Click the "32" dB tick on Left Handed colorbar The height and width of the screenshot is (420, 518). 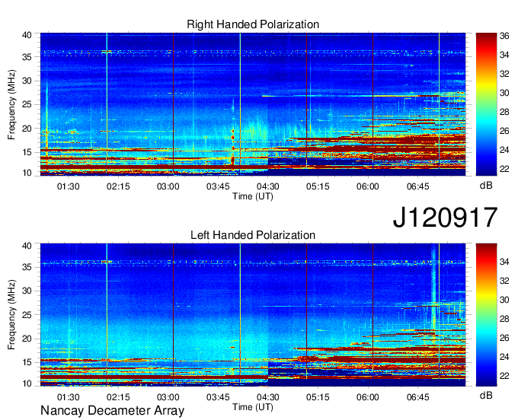504,281
